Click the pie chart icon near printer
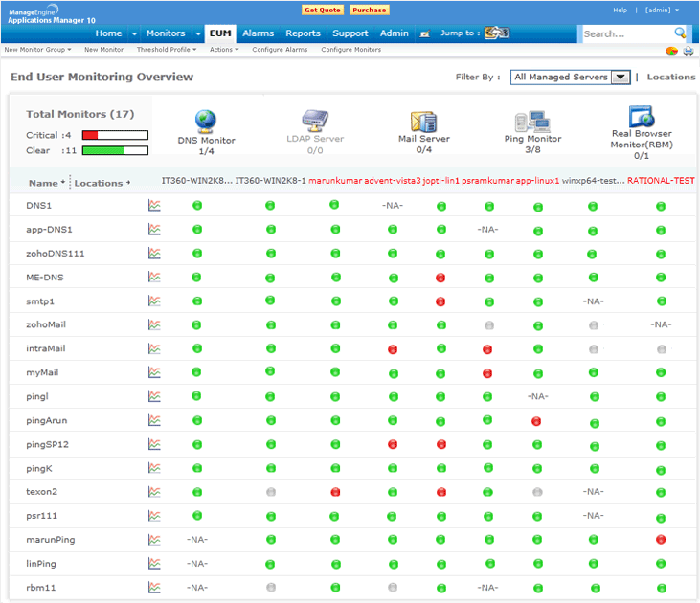This screenshot has width=700, height=603. 671,51
